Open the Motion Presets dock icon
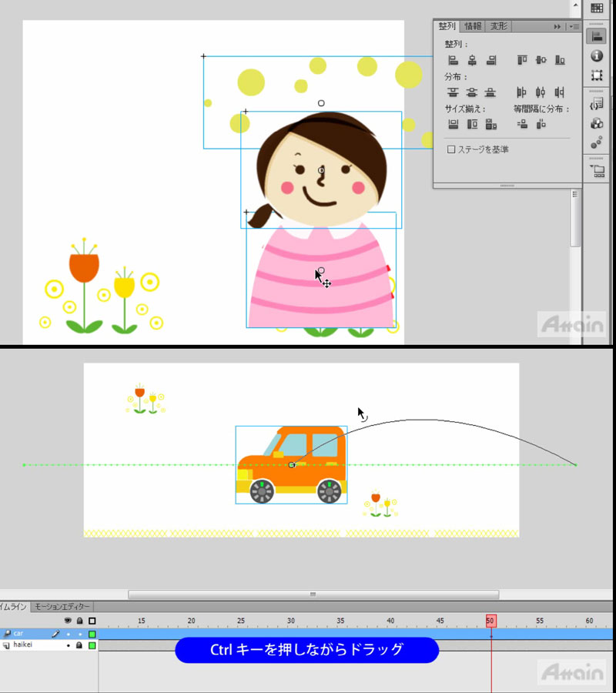The height and width of the screenshot is (693, 616). tap(597, 142)
